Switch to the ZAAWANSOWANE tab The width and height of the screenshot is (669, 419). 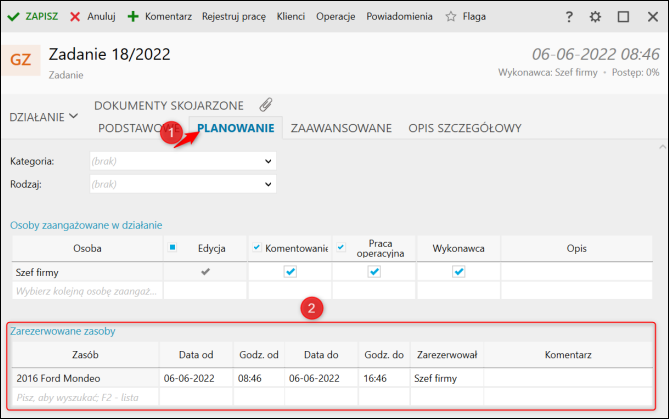pos(341,128)
